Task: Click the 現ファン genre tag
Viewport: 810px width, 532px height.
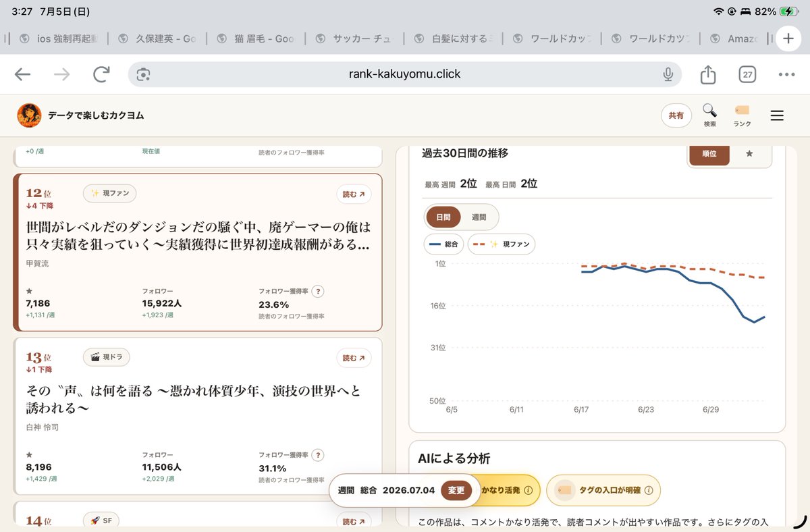Action: pos(110,193)
